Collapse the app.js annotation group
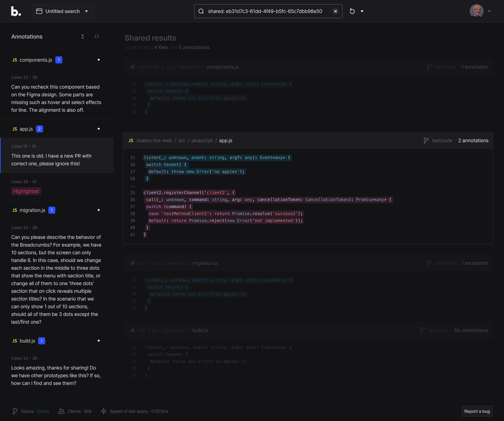The image size is (504, 421). pyautogui.click(x=98, y=129)
